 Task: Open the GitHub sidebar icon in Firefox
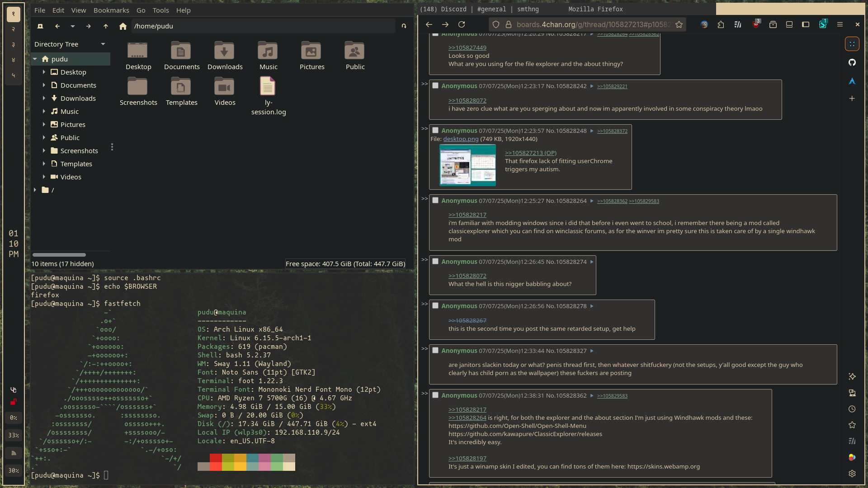852,62
